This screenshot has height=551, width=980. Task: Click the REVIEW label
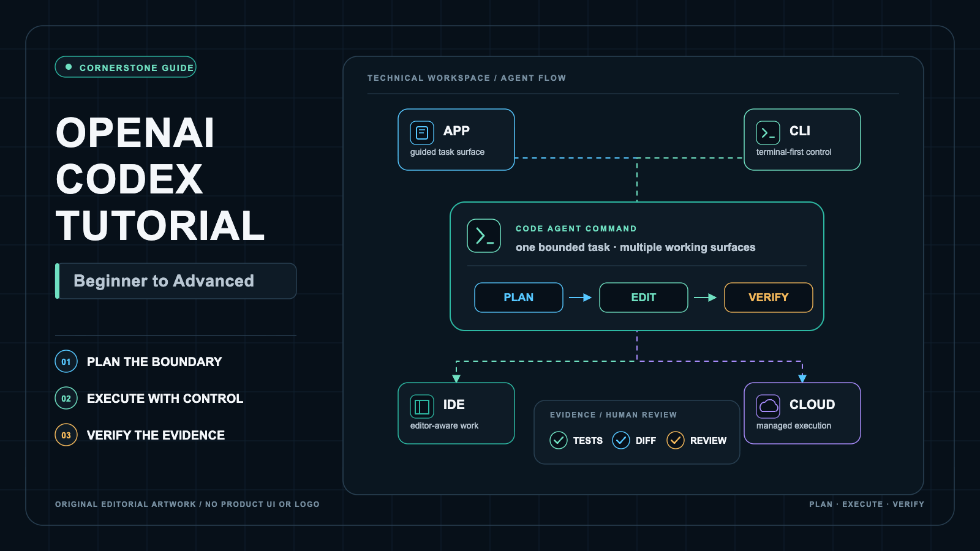pyautogui.click(x=708, y=440)
